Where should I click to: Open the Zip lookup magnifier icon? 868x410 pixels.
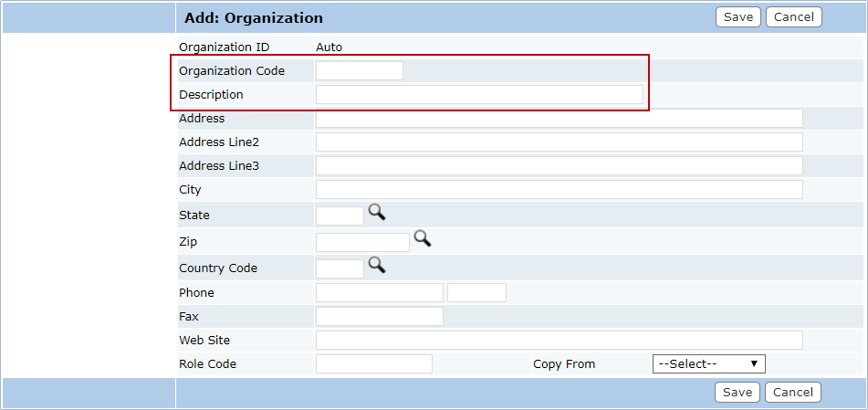tap(423, 239)
